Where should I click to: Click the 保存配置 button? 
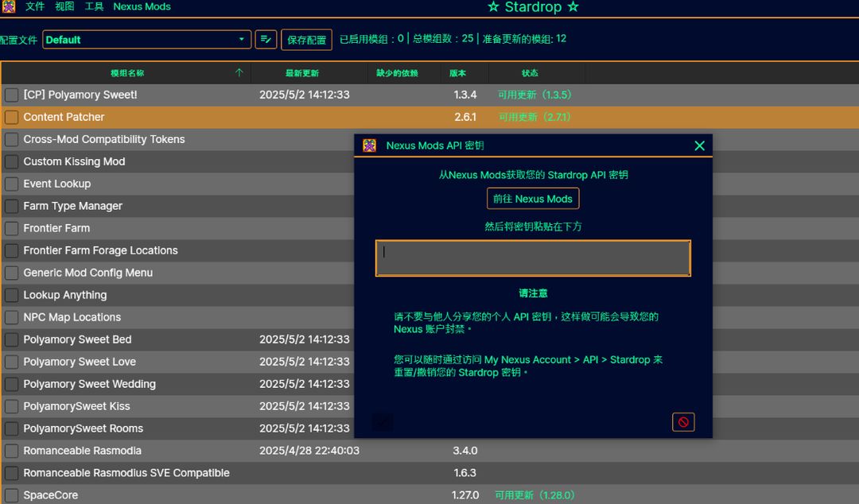306,40
